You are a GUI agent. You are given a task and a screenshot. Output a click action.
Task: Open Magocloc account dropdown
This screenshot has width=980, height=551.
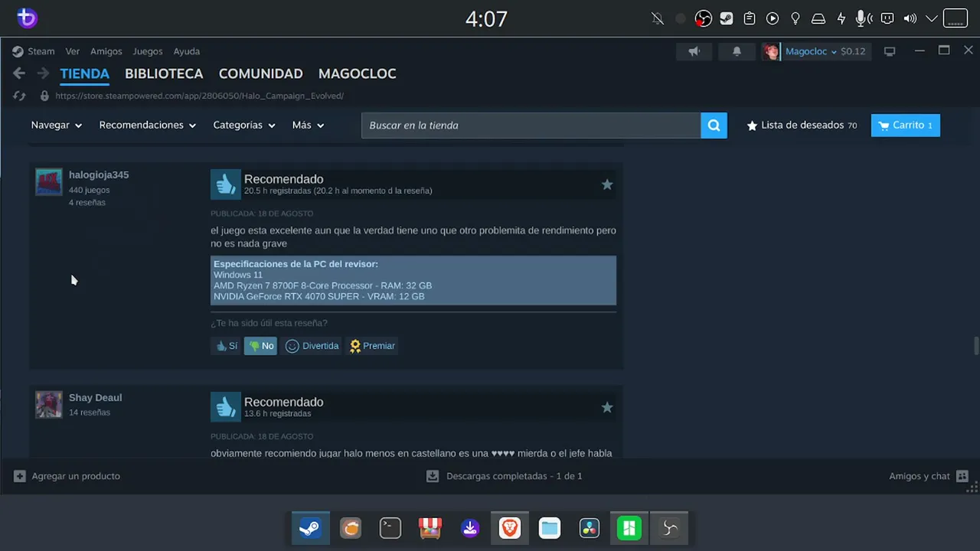point(811,51)
